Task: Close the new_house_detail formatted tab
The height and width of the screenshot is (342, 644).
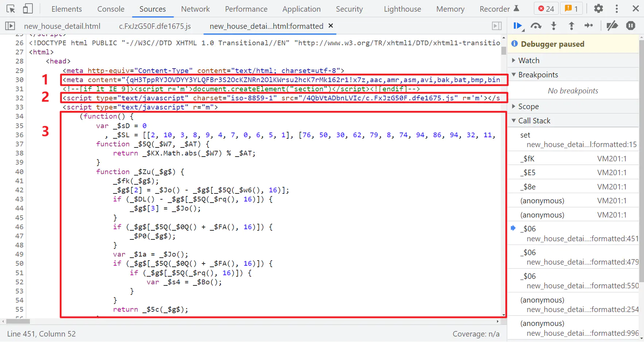Action: pos(331,26)
